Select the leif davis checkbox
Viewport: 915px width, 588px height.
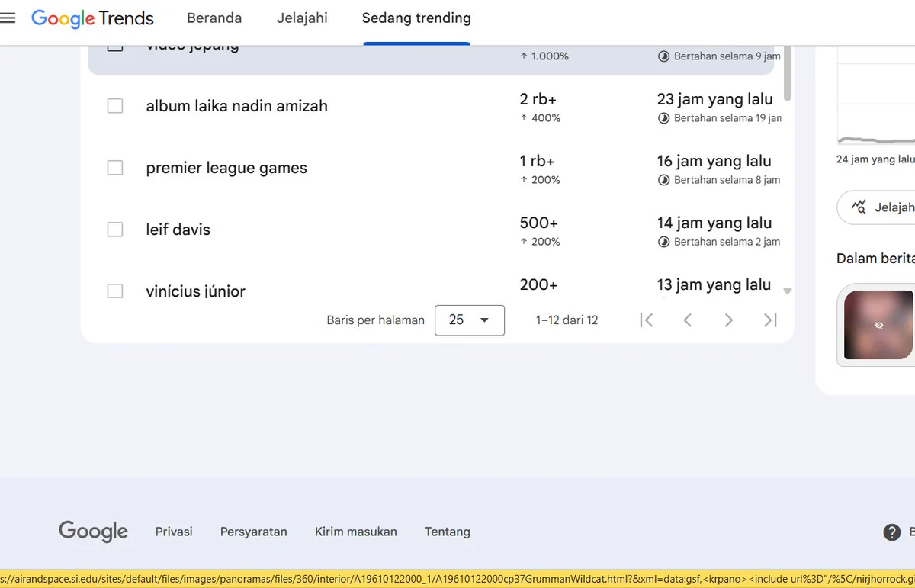click(115, 230)
